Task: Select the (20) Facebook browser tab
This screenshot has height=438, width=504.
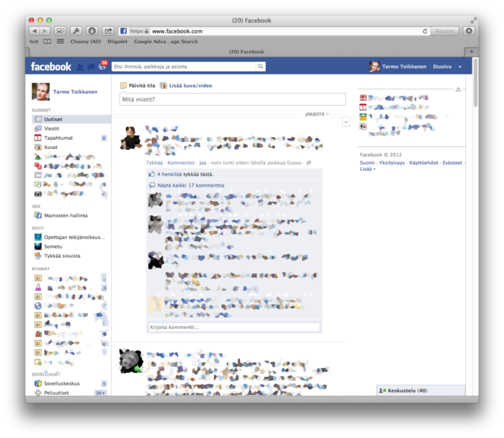Action: (247, 52)
